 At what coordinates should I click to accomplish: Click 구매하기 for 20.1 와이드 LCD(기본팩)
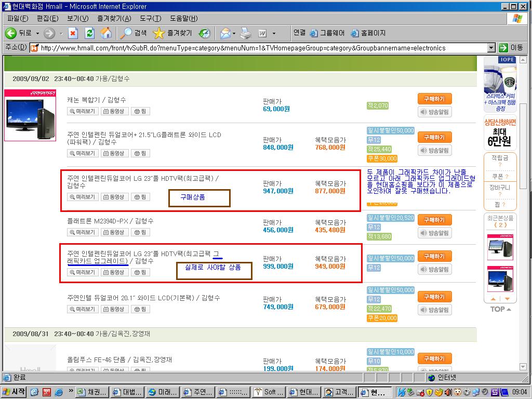[435, 297]
